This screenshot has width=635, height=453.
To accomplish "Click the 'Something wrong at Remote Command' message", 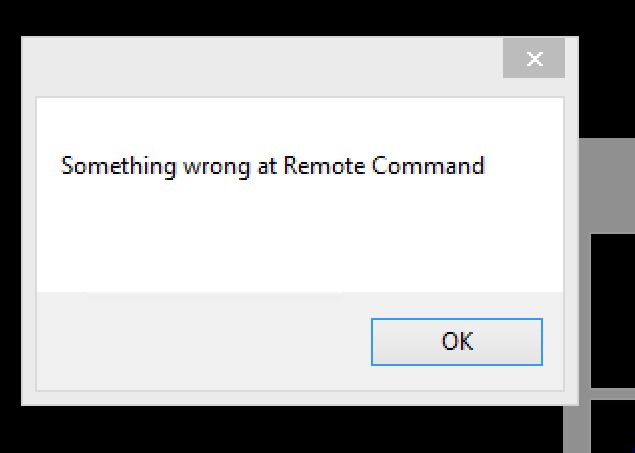I will [x=272, y=166].
